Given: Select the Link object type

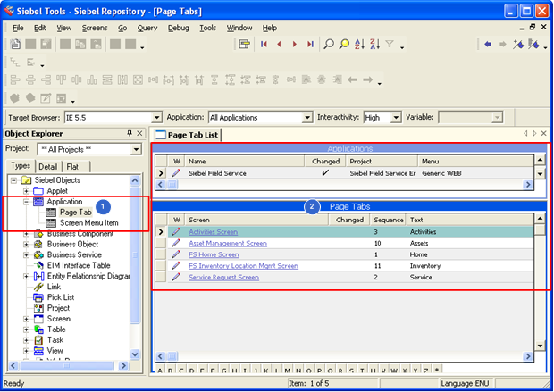Looking at the screenshot, I should (54, 287).
